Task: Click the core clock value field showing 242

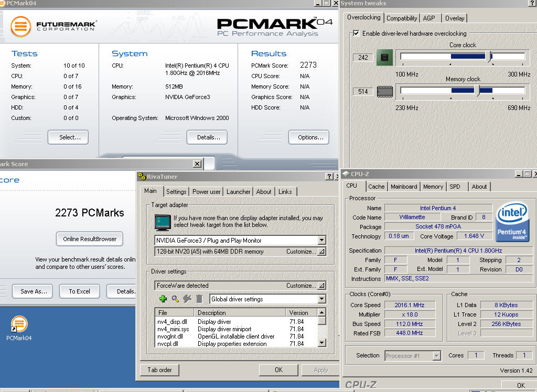Action: pyautogui.click(x=363, y=57)
